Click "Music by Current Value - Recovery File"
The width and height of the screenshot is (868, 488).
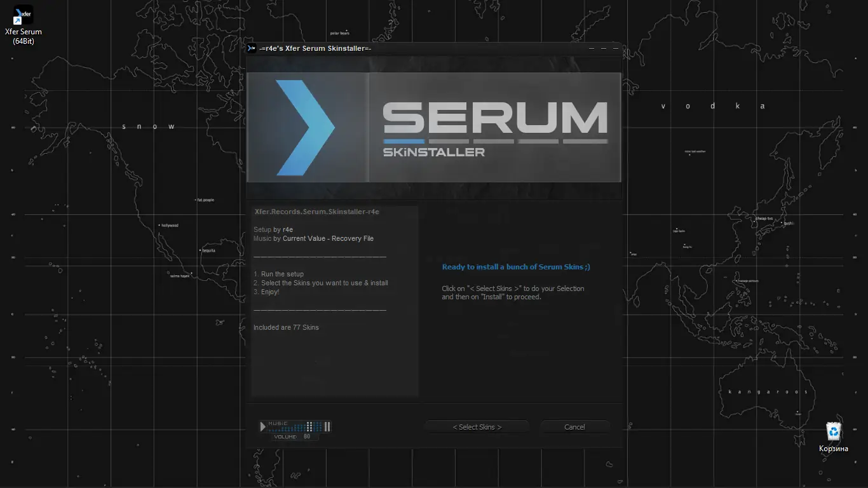[x=313, y=238]
